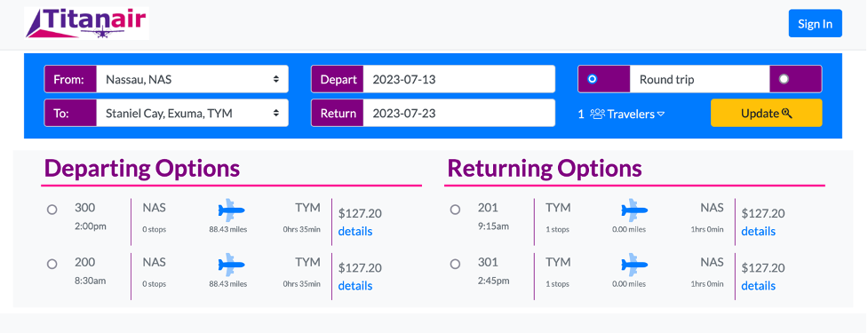
Task: Click the airplane icon for flight 301
Action: tap(634, 265)
